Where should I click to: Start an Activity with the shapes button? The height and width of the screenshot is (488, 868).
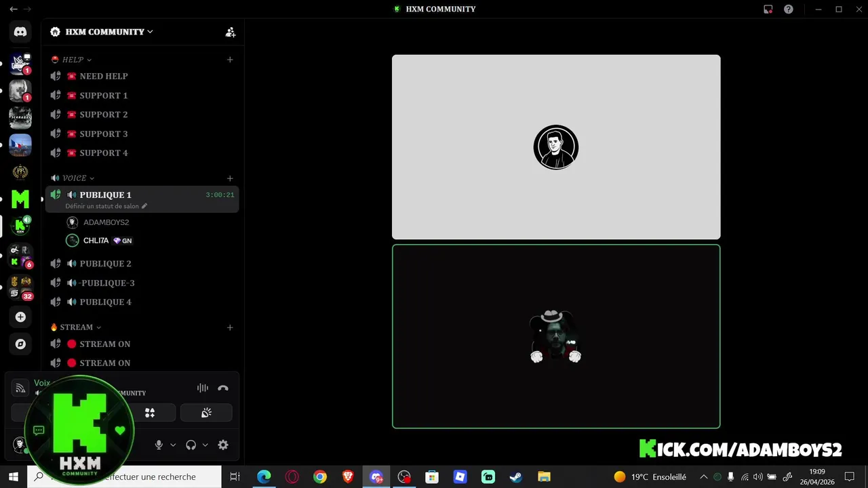point(150,413)
